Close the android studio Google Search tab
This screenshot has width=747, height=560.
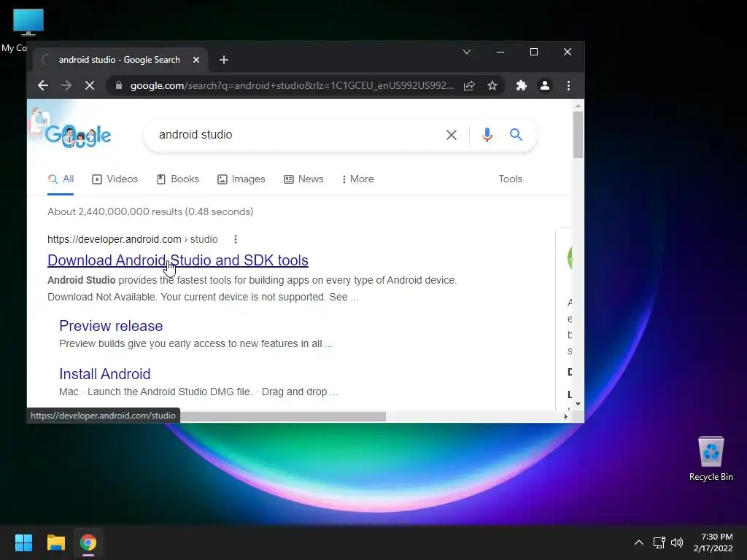pos(196,60)
